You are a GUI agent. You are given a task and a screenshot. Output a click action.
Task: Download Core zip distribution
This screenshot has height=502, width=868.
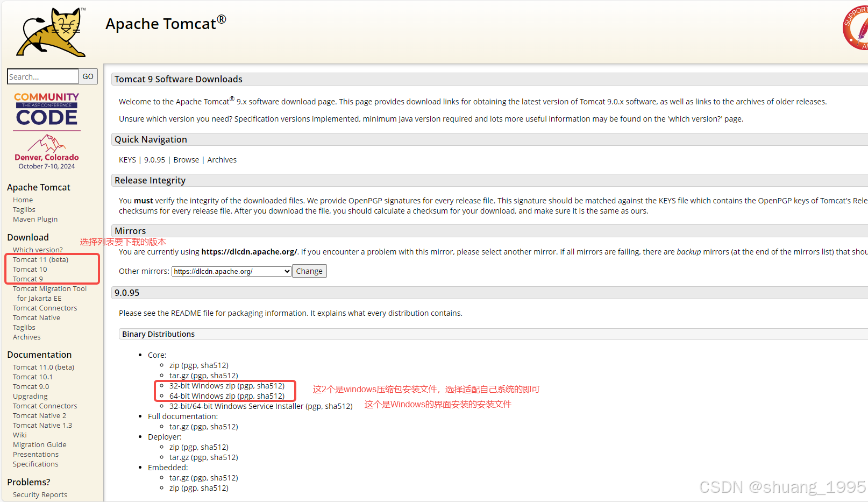pos(174,365)
